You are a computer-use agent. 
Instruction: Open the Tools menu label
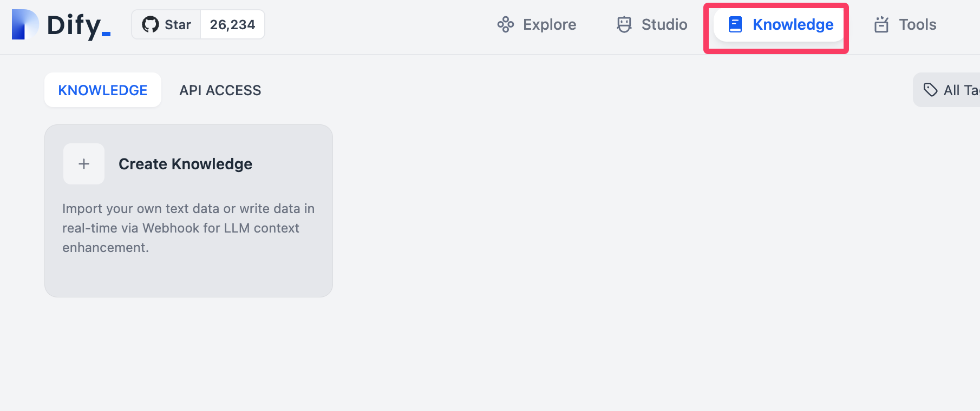917,25
